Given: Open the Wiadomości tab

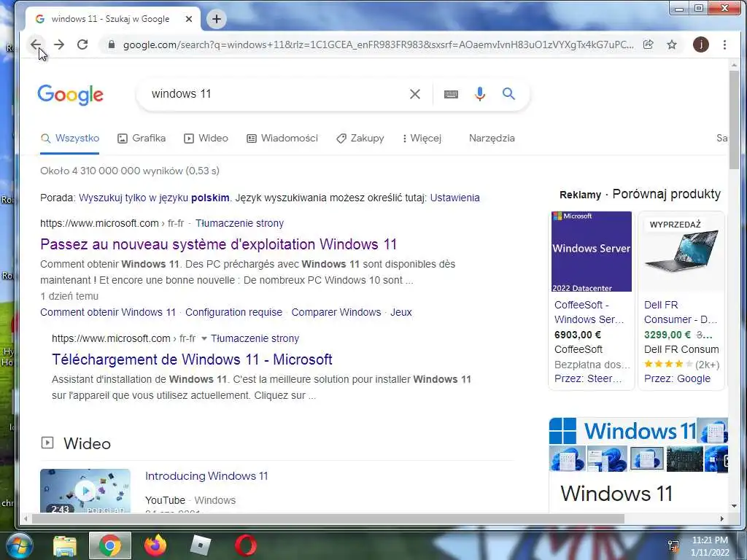Looking at the screenshot, I should click(282, 138).
